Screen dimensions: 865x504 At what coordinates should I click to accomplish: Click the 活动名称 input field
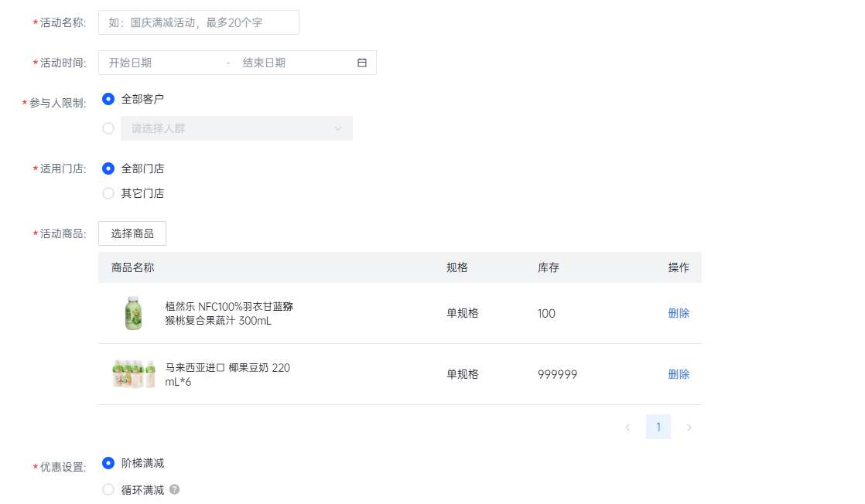[198, 22]
